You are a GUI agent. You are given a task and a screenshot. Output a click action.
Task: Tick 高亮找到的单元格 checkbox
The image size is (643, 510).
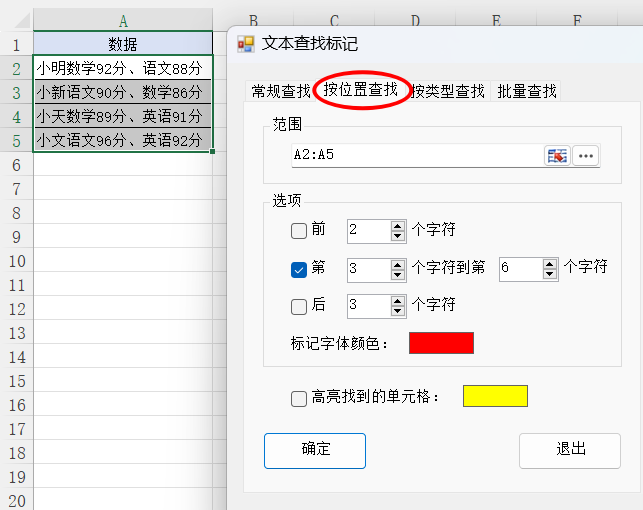(299, 398)
